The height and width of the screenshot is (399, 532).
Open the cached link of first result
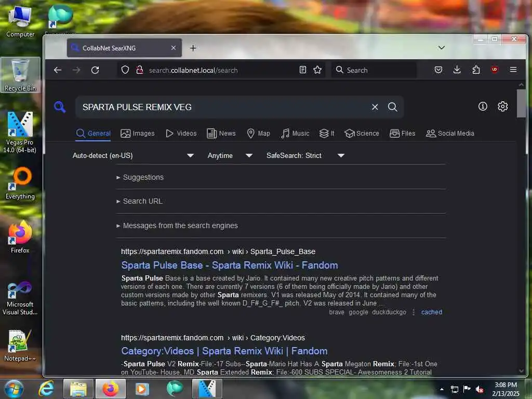pos(432,312)
